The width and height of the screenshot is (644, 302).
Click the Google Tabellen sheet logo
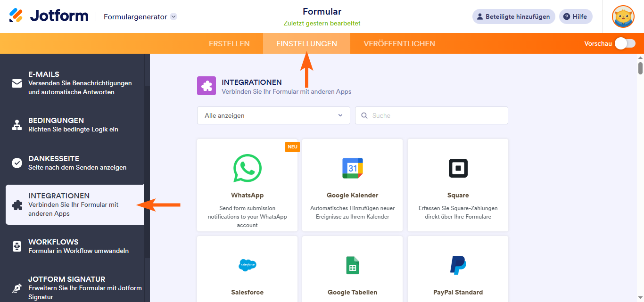[x=353, y=265]
